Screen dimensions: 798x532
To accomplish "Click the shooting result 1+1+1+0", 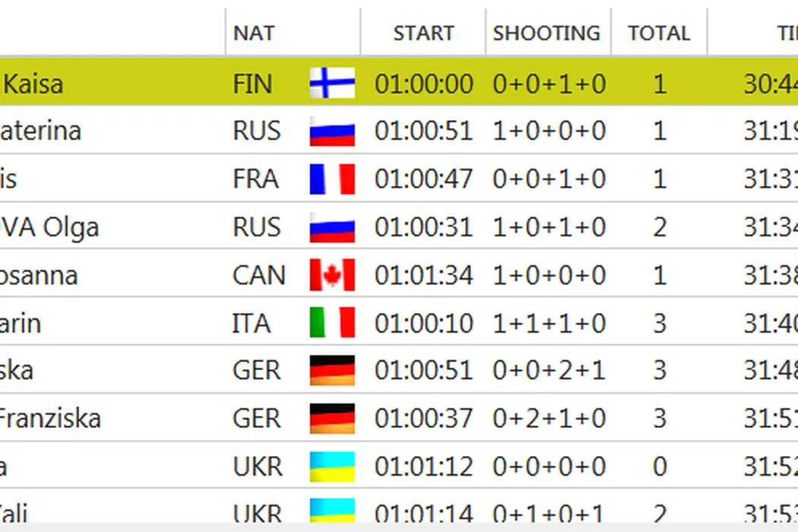I will click(x=549, y=322).
